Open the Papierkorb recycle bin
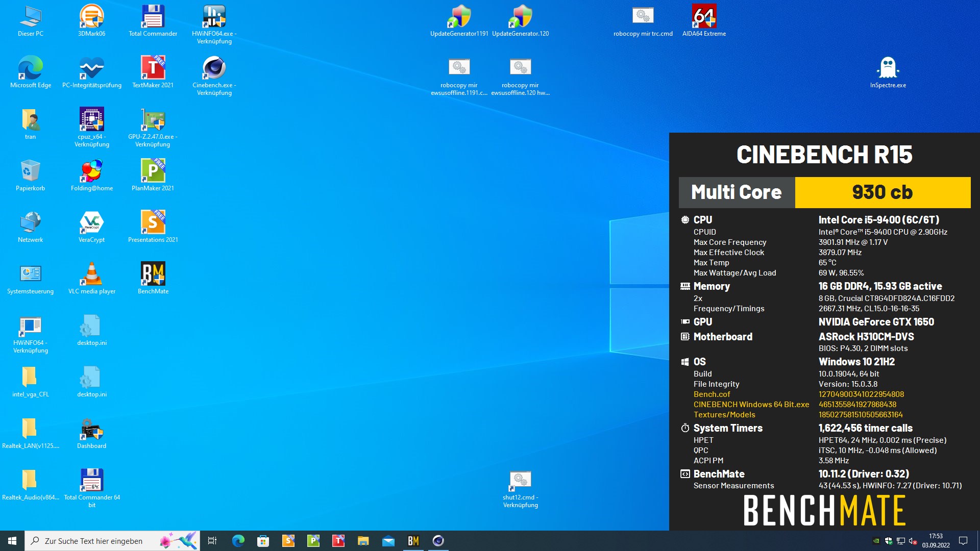Screen dimensions: 980x551 tap(31, 176)
